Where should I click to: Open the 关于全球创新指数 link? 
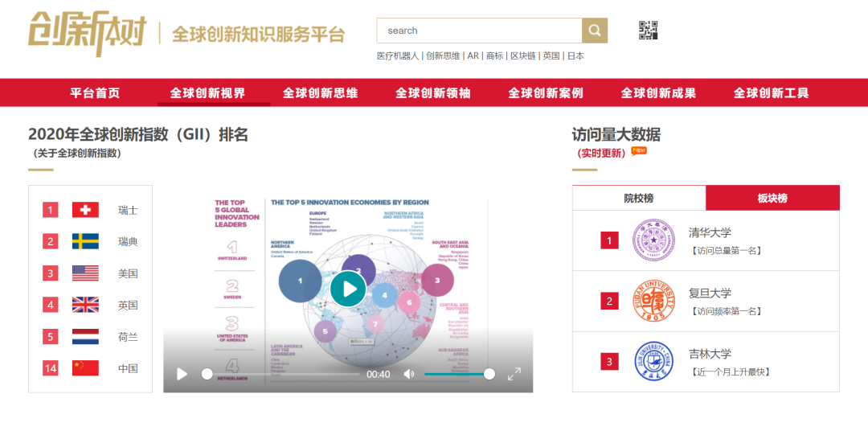click(x=77, y=153)
